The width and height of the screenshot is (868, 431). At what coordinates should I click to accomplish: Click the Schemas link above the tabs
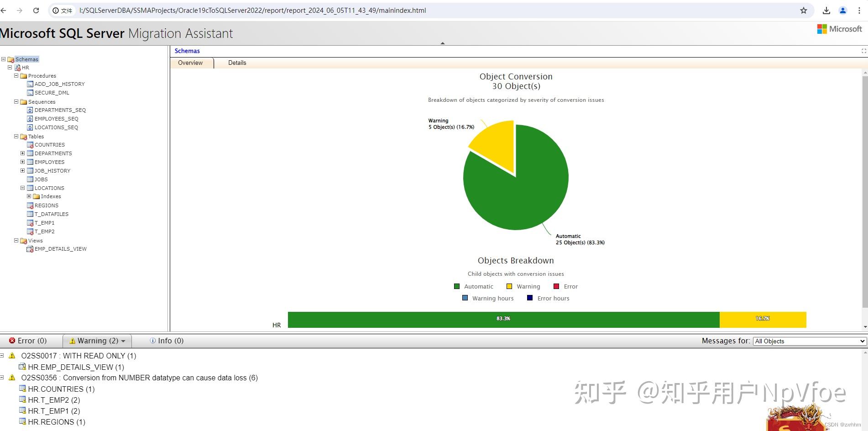(x=187, y=51)
